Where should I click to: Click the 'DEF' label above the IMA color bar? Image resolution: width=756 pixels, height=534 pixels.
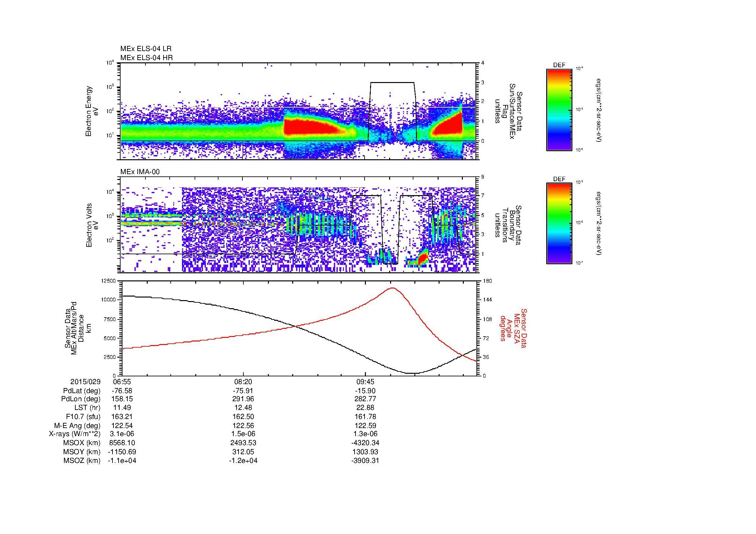559,179
